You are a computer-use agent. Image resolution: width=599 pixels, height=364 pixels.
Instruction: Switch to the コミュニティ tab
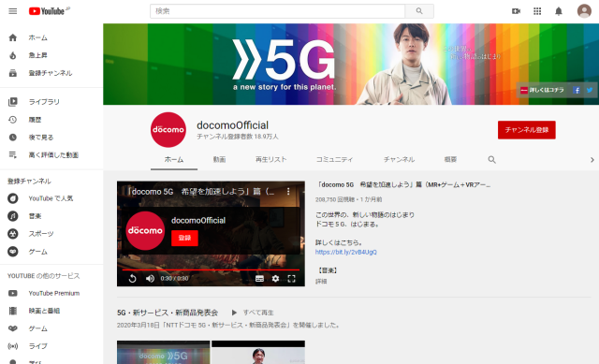click(334, 160)
